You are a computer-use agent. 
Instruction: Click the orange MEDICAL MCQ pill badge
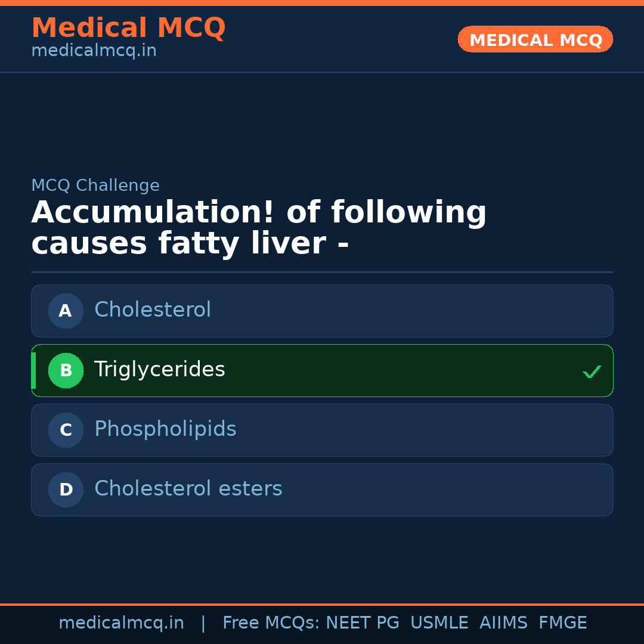pos(535,39)
